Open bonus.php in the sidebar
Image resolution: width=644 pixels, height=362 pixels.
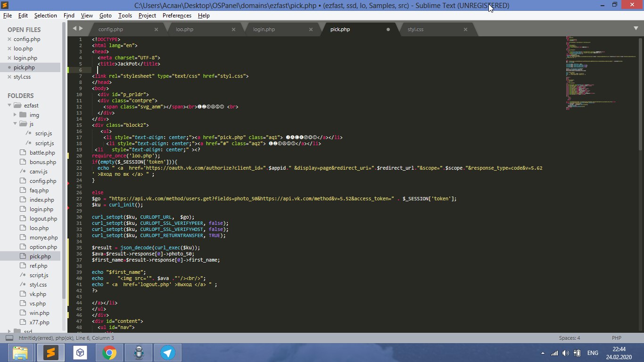[x=43, y=162]
